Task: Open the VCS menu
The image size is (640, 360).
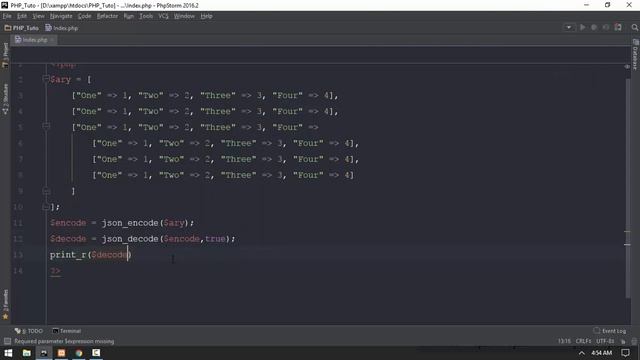Action: click(x=163, y=16)
